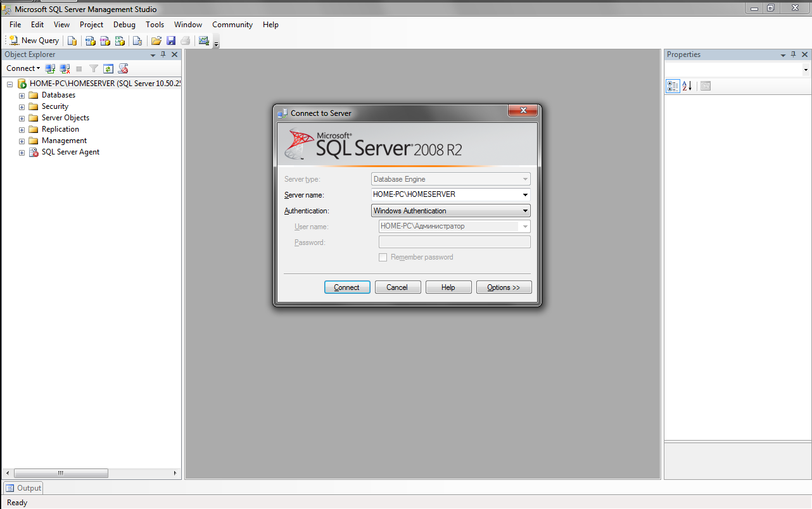Click the SQL Server Compact Query icon
Viewport: 812px width, 509px height.
[137, 41]
